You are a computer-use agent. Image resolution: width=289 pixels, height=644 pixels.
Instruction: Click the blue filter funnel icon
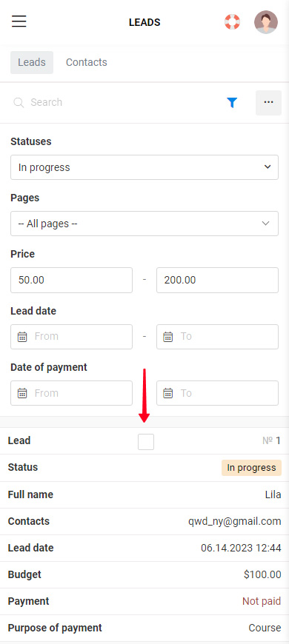tap(232, 103)
